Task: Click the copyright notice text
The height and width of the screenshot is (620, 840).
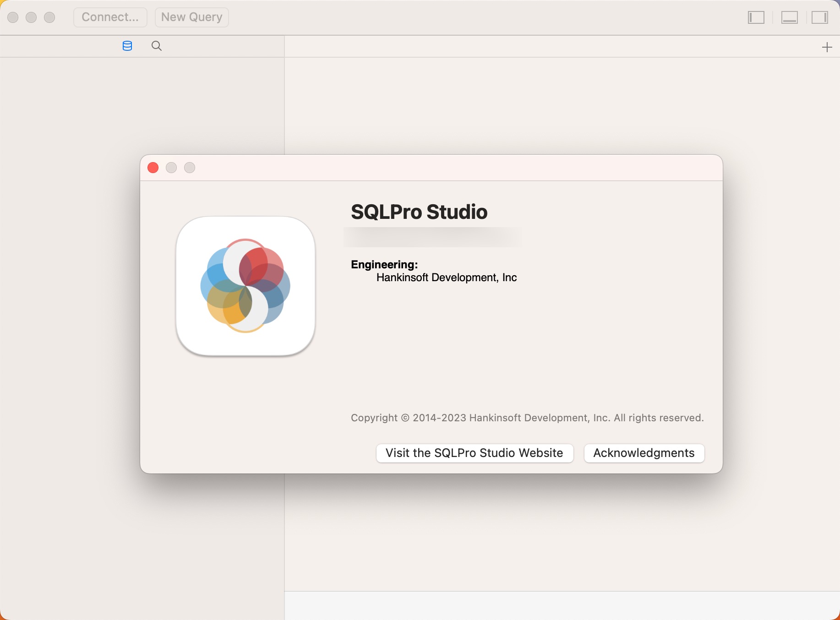Action: (x=527, y=418)
